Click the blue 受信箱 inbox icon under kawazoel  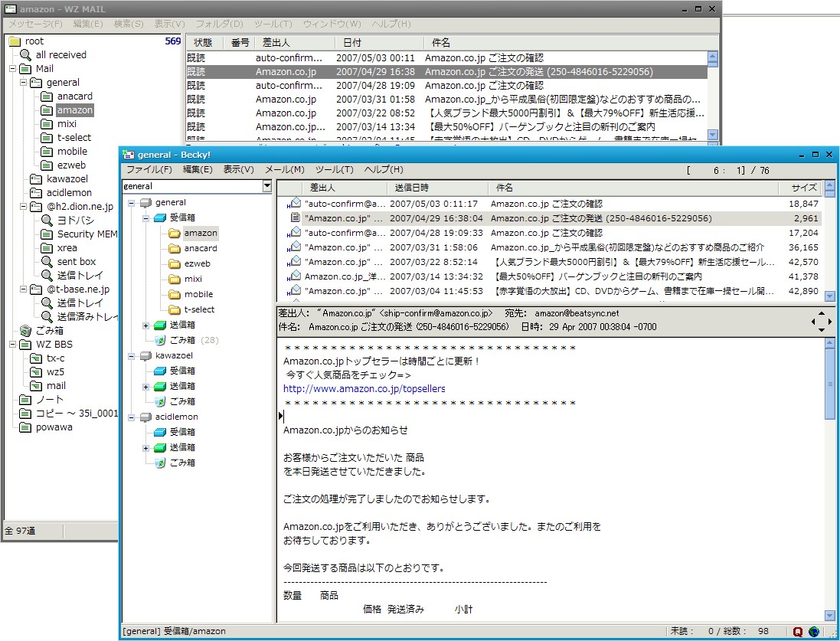pyautogui.click(x=159, y=371)
